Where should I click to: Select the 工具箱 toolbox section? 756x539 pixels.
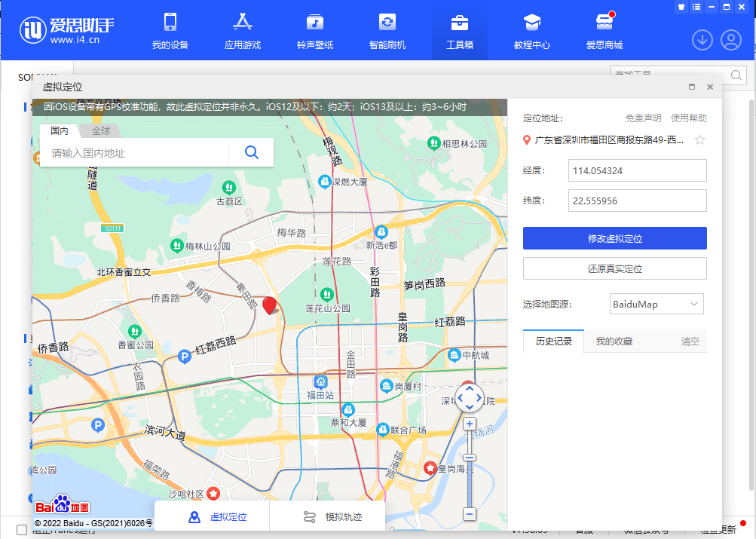[460, 31]
